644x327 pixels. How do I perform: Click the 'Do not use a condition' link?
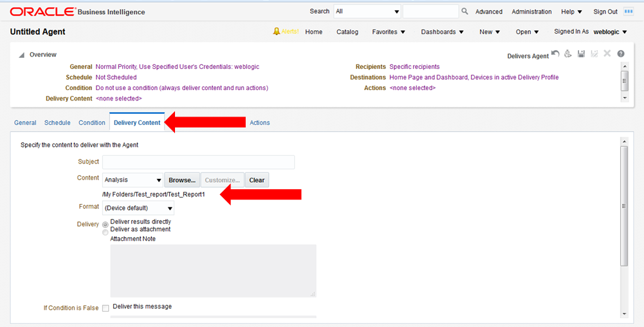click(x=182, y=88)
